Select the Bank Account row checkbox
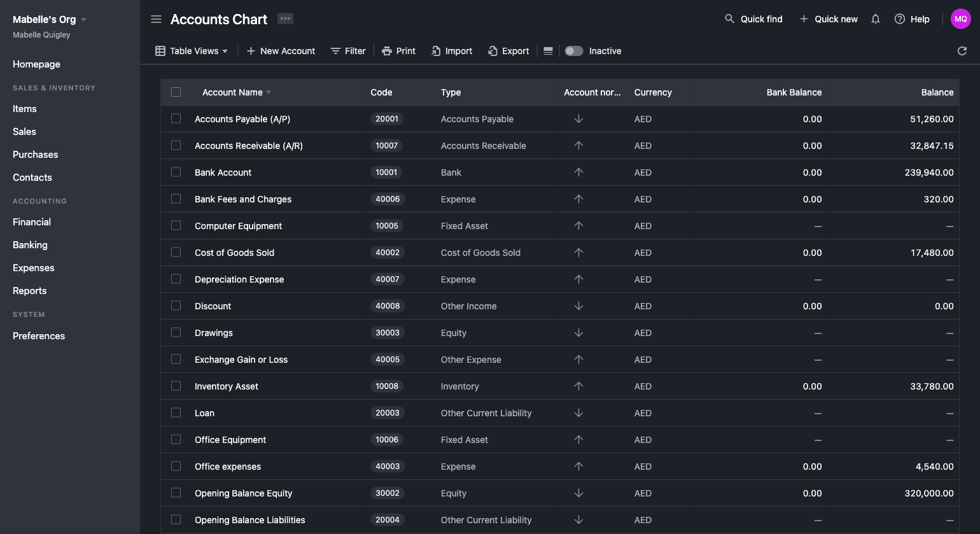The image size is (980, 534). pos(176,172)
